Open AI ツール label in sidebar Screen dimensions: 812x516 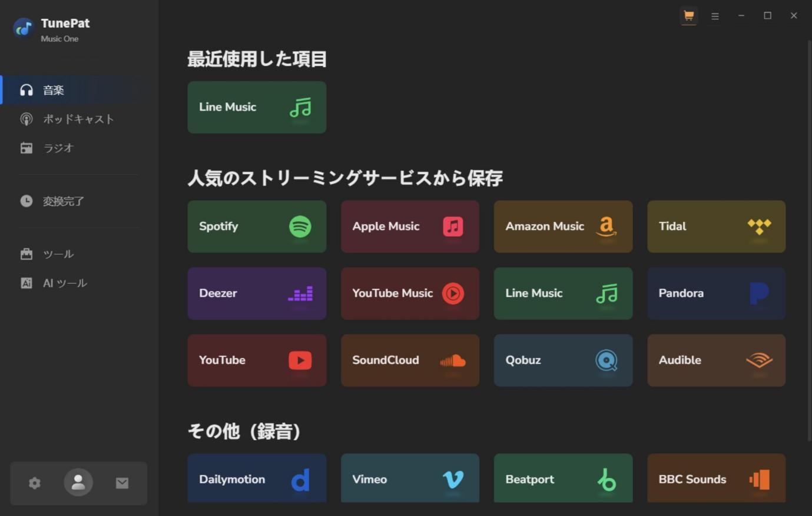(x=65, y=283)
